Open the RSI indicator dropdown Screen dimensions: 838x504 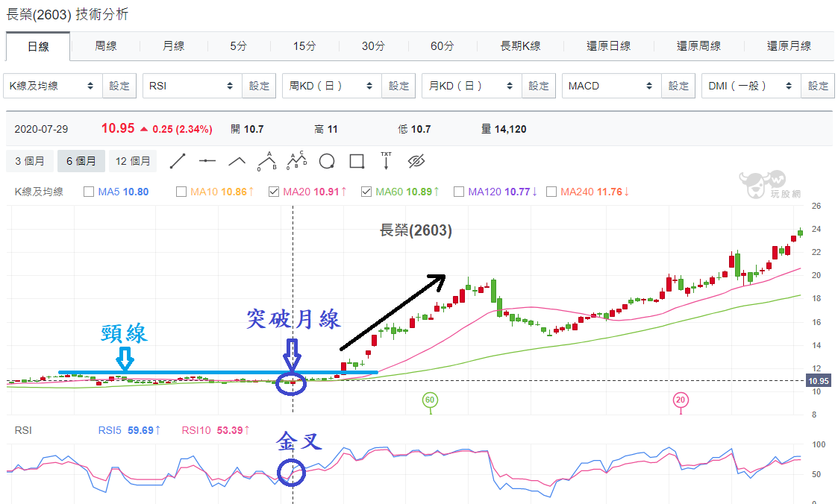pyautogui.click(x=192, y=86)
